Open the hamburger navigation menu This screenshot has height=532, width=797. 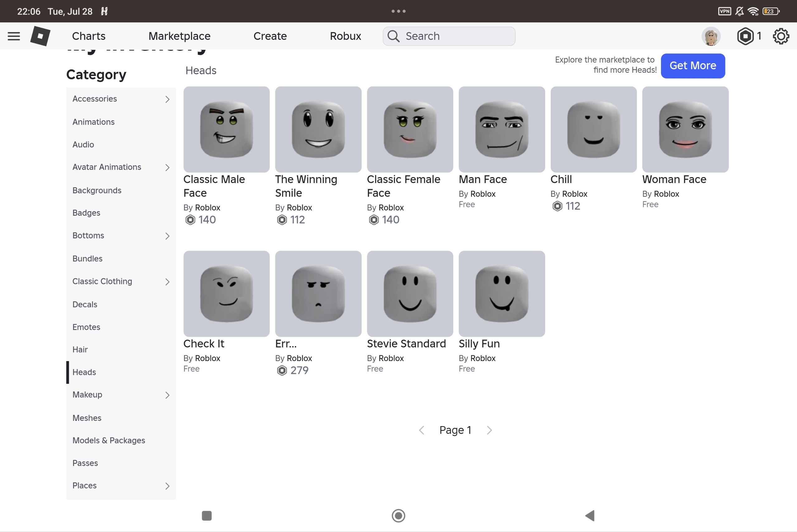click(14, 36)
